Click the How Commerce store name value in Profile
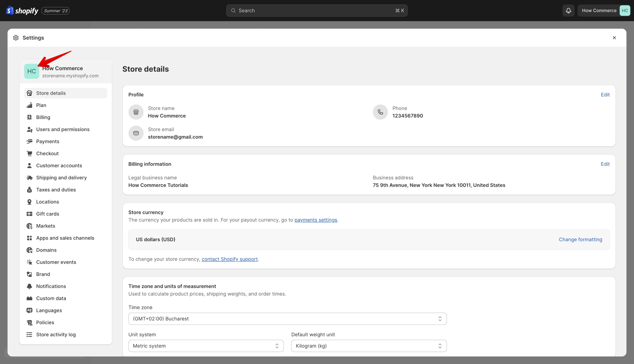Image resolution: width=634 pixels, height=364 pixels. [167, 116]
